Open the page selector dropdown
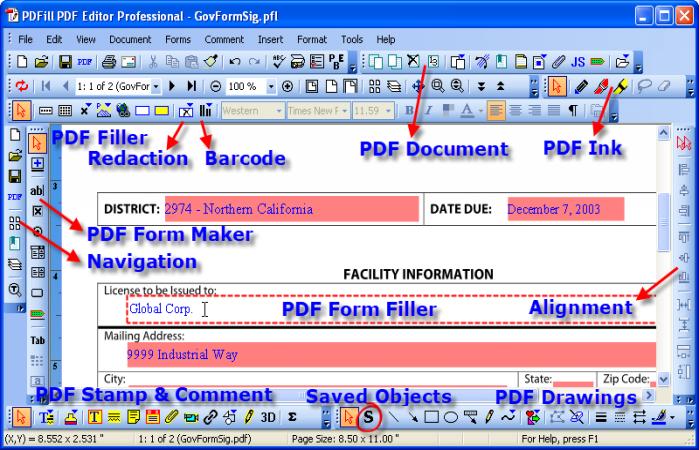The height and width of the screenshot is (450, 699). (156, 86)
